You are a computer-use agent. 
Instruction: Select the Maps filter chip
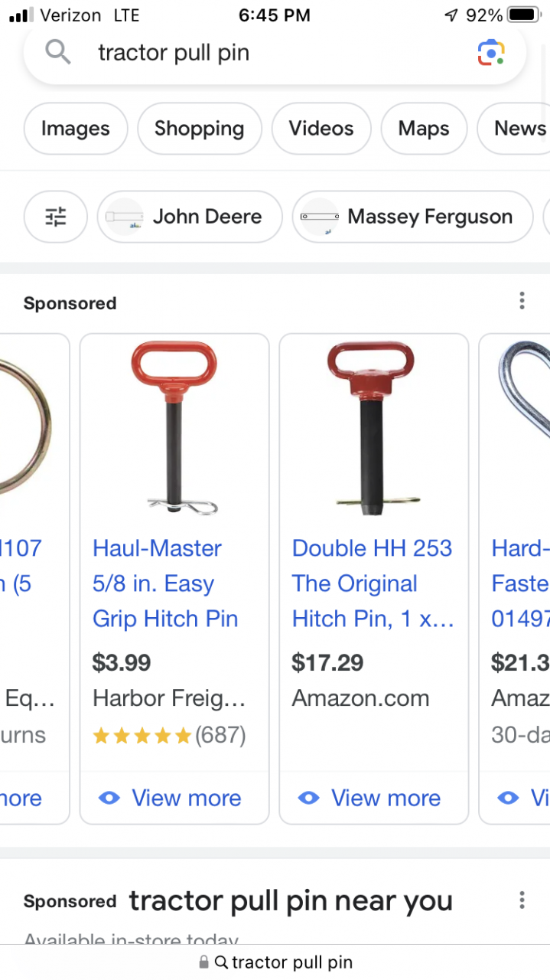[424, 129]
